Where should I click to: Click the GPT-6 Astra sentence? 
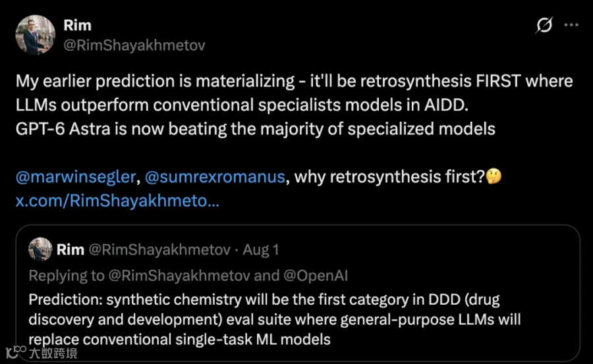pyautogui.click(x=255, y=129)
